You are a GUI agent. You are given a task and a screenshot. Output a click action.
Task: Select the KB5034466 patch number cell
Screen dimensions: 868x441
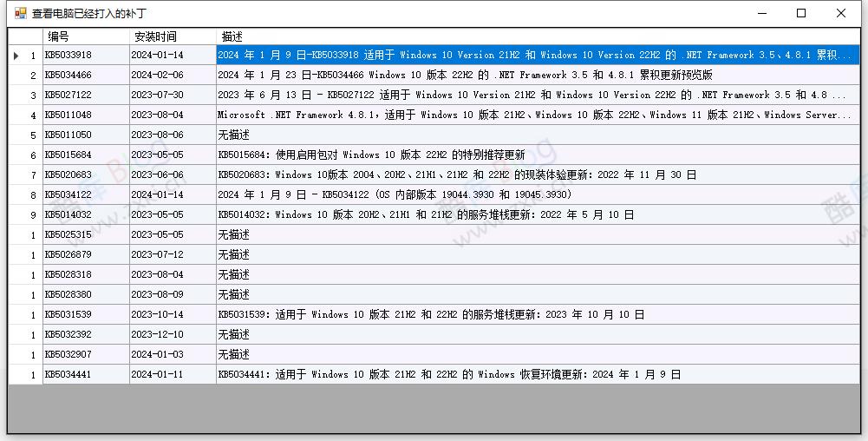[x=85, y=76]
